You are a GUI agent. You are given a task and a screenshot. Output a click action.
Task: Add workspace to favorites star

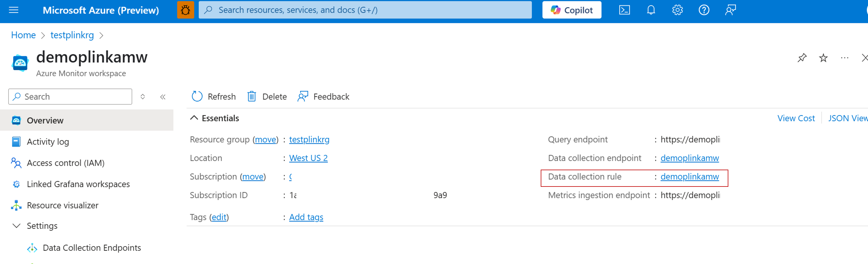823,58
